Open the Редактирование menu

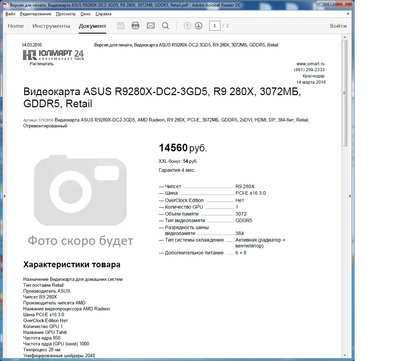click(35, 14)
